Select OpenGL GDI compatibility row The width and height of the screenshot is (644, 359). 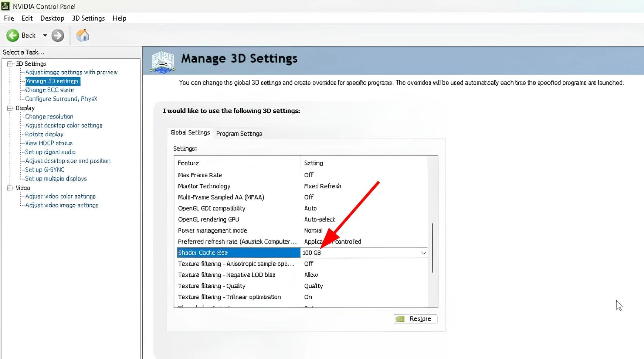coord(302,208)
